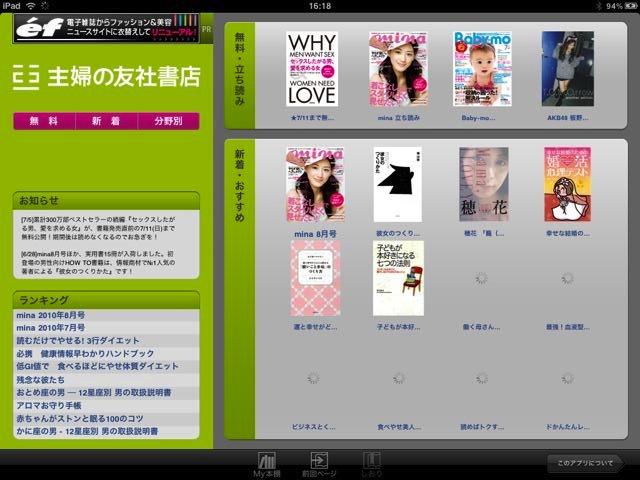Open ranking item 必携 健康情報早わかりハンドブック
Screen dimensions: 640x480
(x=106, y=353)
